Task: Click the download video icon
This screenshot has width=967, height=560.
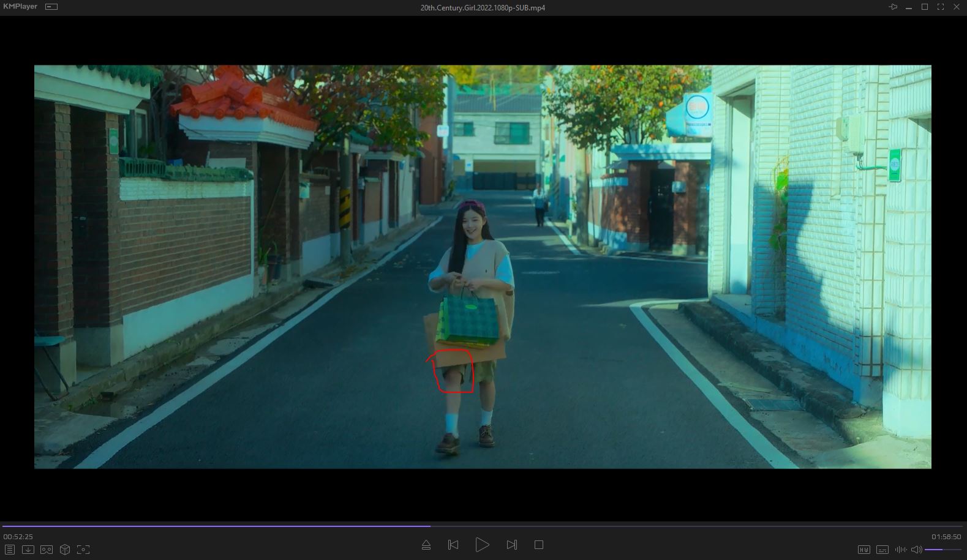Action: point(28,550)
